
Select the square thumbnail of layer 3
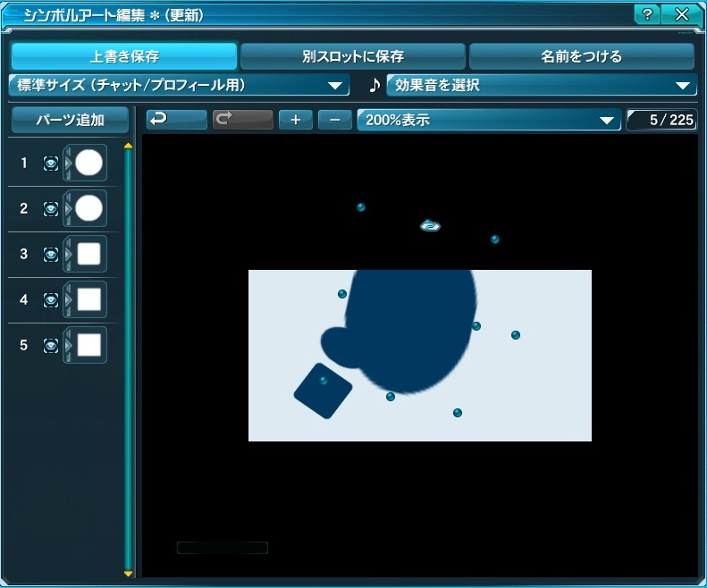tap(88, 254)
